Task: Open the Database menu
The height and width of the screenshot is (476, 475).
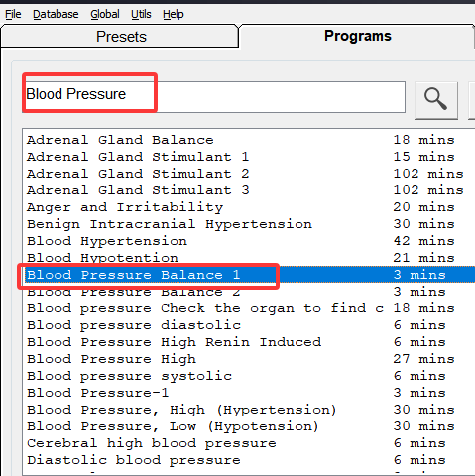Action: pos(56,14)
